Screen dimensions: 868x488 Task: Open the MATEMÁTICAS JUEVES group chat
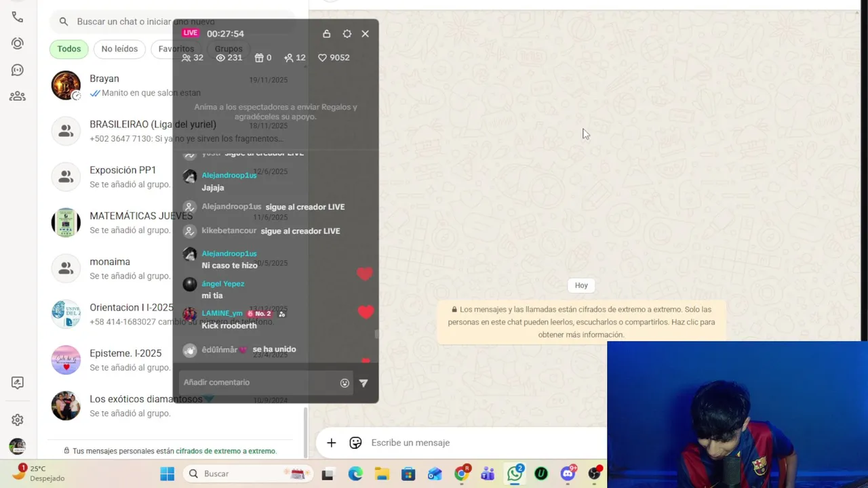173,222
